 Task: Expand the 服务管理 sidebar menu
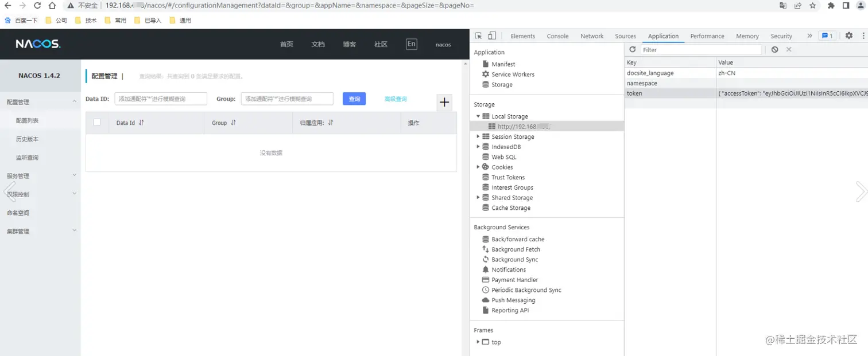40,176
